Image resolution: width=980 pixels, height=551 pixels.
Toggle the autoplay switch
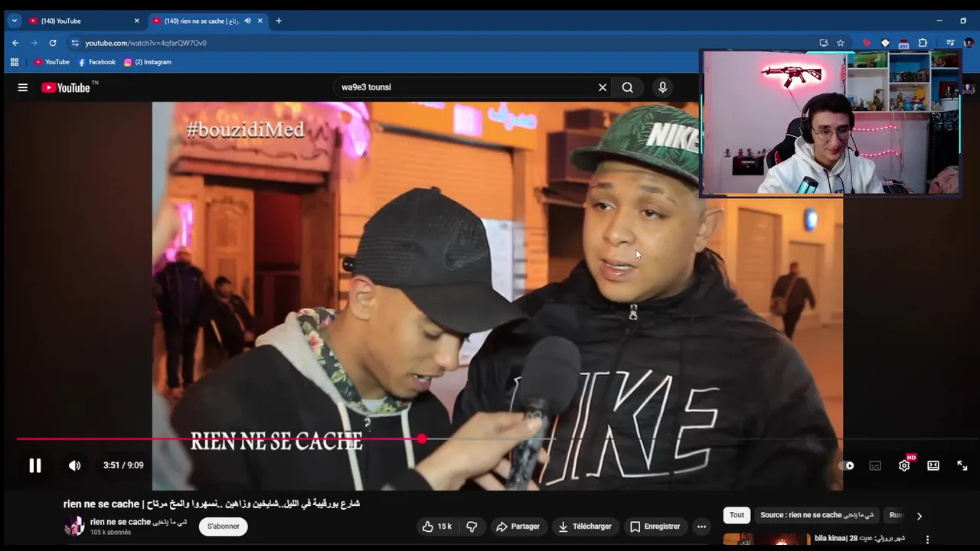(846, 465)
